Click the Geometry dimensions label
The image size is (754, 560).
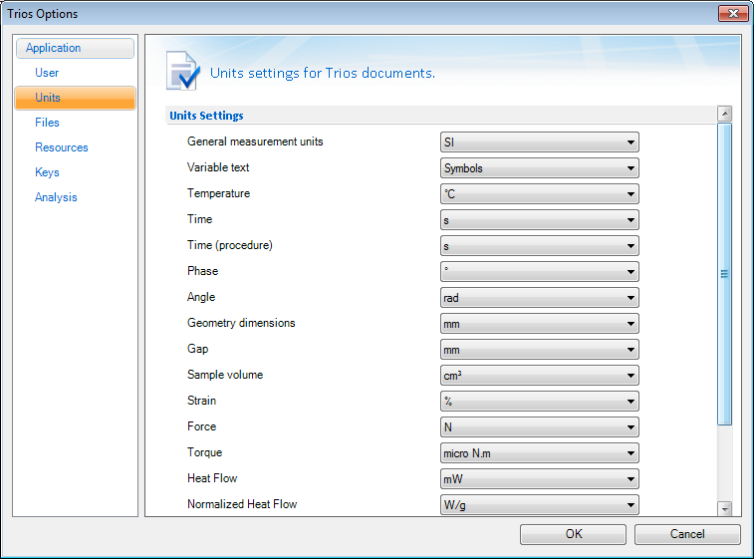(241, 323)
